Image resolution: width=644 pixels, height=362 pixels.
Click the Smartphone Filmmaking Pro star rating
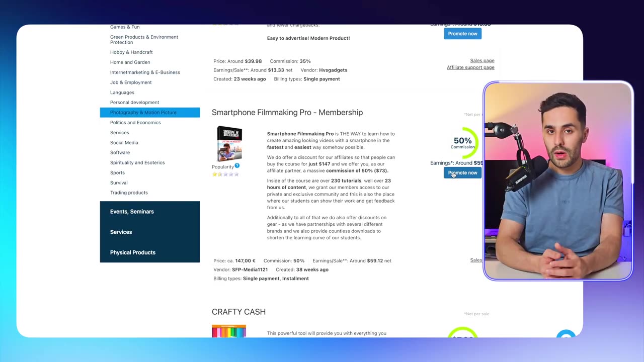pos(225,174)
